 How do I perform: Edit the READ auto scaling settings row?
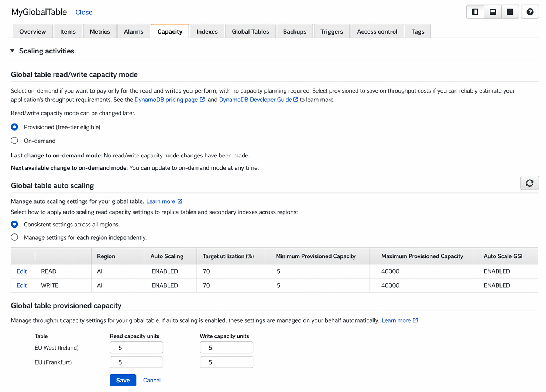point(21,271)
